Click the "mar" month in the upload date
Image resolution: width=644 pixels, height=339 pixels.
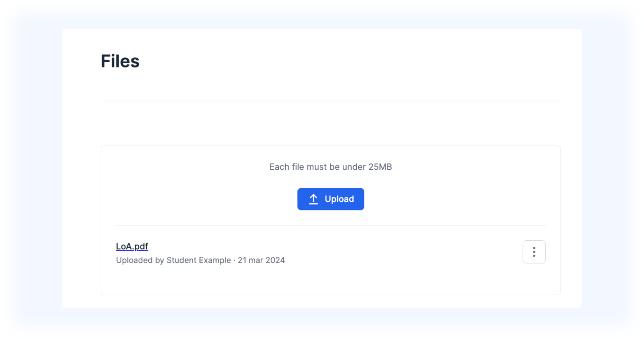point(256,260)
